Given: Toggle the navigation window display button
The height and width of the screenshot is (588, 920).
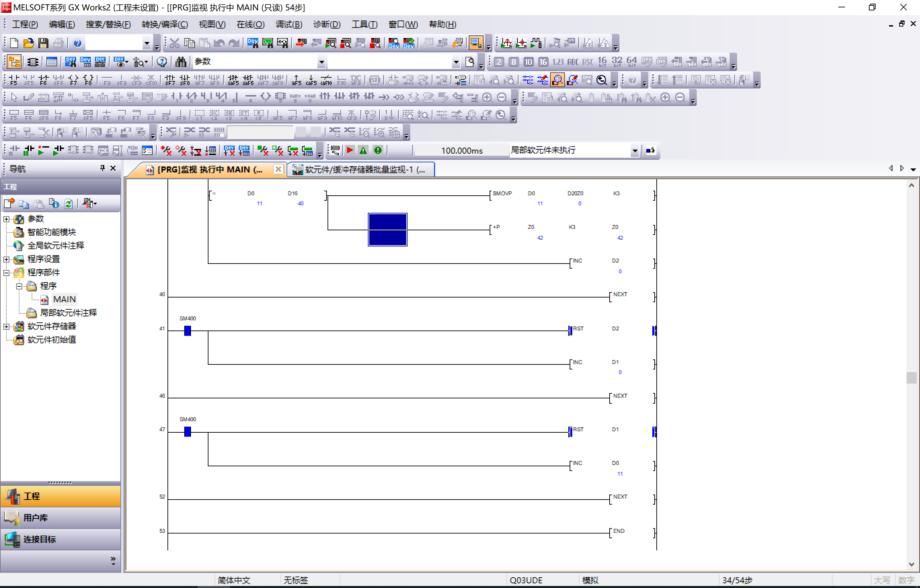Looking at the screenshot, I should click(14, 62).
